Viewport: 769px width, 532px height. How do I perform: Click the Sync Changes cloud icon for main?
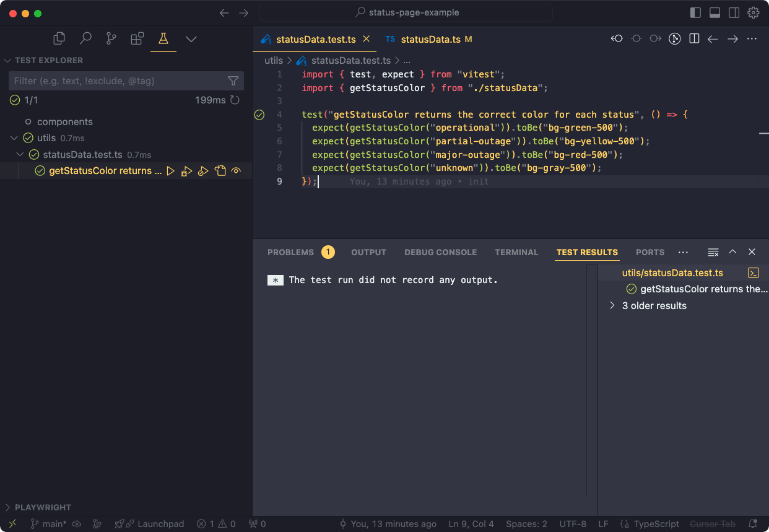click(x=76, y=523)
